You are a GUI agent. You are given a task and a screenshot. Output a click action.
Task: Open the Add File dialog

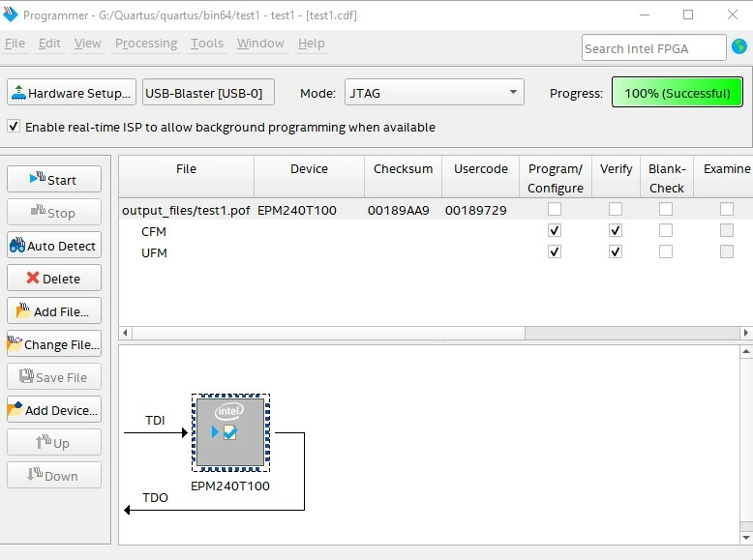(54, 311)
